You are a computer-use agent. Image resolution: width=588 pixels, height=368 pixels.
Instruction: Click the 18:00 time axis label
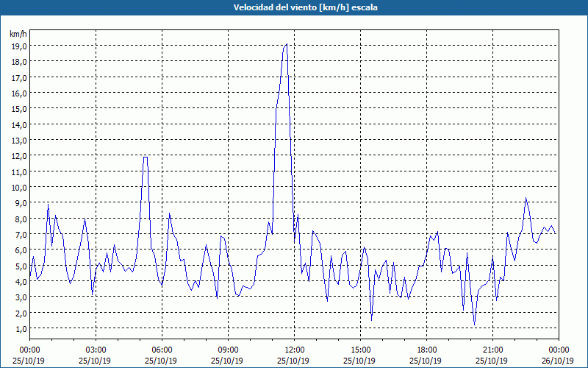coord(426,350)
